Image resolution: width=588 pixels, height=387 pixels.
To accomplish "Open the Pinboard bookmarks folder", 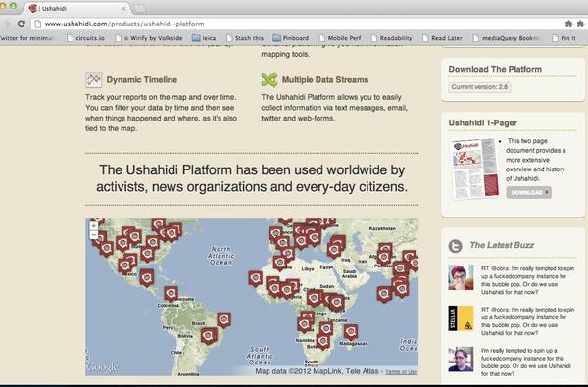I will tap(291, 38).
